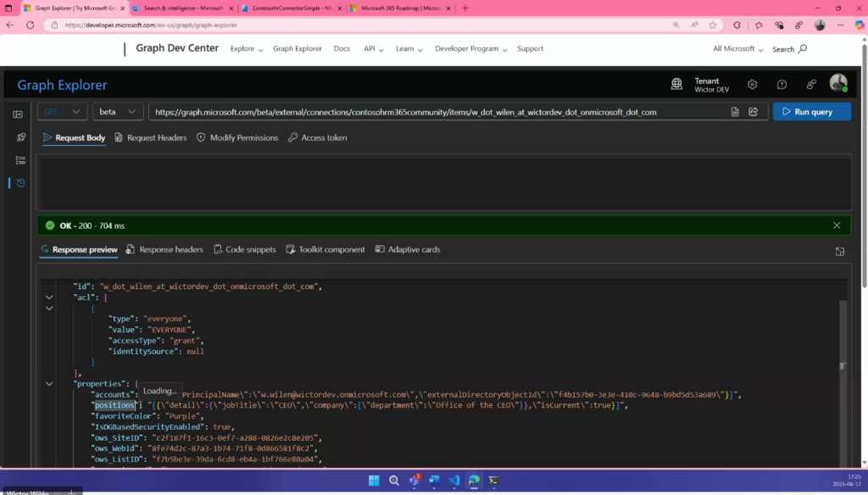Open the feedback icon beside the help icon
The image size is (868, 495).
pyautogui.click(x=811, y=85)
